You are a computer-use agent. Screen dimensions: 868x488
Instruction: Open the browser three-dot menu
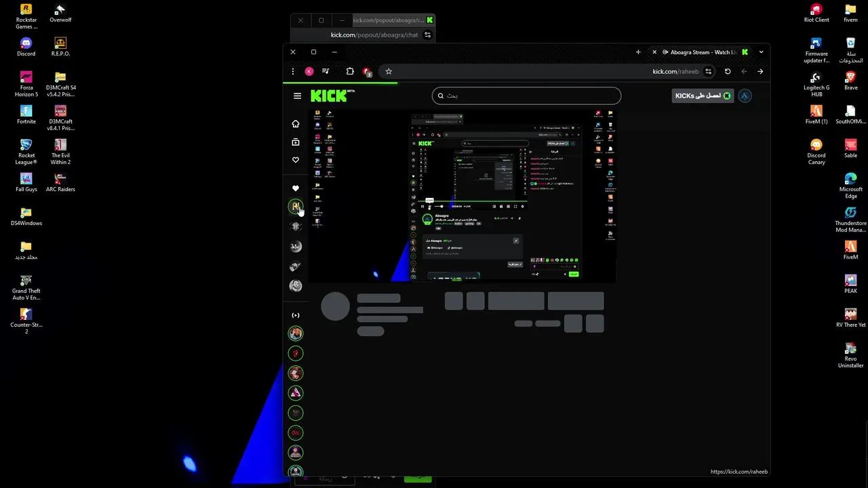click(293, 71)
